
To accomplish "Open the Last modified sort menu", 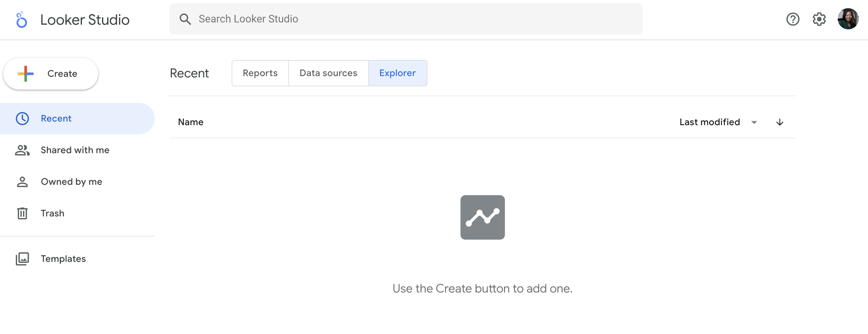I will pyautogui.click(x=710, y=122).
